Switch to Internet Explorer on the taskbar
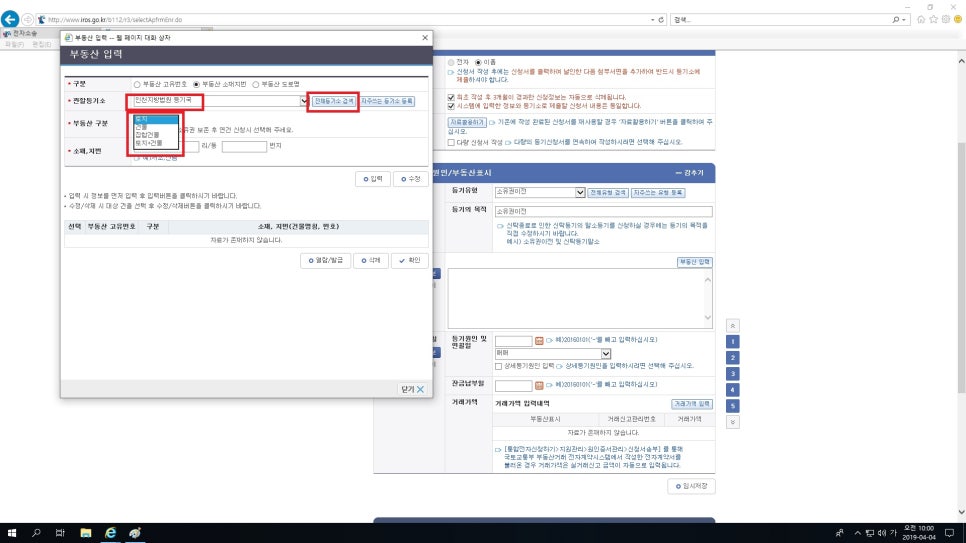This screenshot has width=966, height=543. 110,533
